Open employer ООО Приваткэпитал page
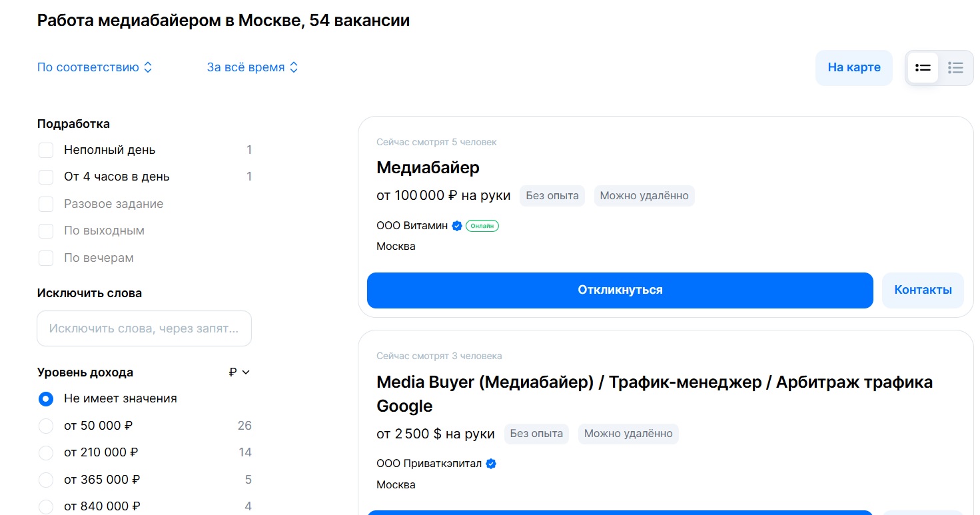Screen dimensions: 980x515 [x=429, y=464]
